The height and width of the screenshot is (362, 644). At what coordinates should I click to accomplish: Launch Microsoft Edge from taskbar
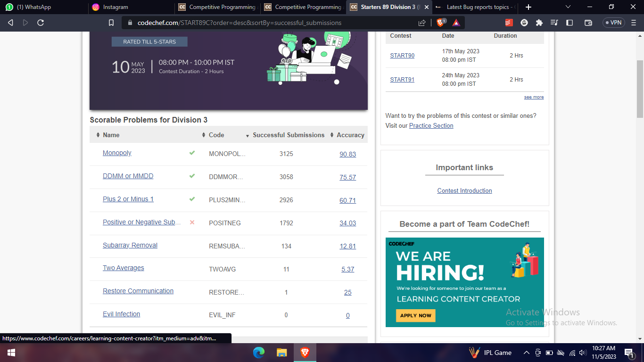[259, 353]
